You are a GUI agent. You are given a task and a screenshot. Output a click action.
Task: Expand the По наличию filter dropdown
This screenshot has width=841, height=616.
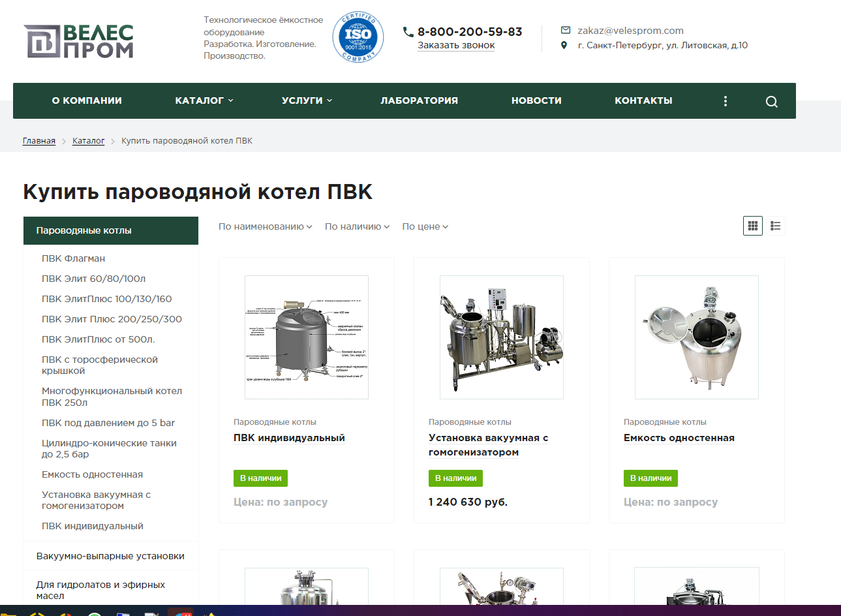click(x=356, y=226)
